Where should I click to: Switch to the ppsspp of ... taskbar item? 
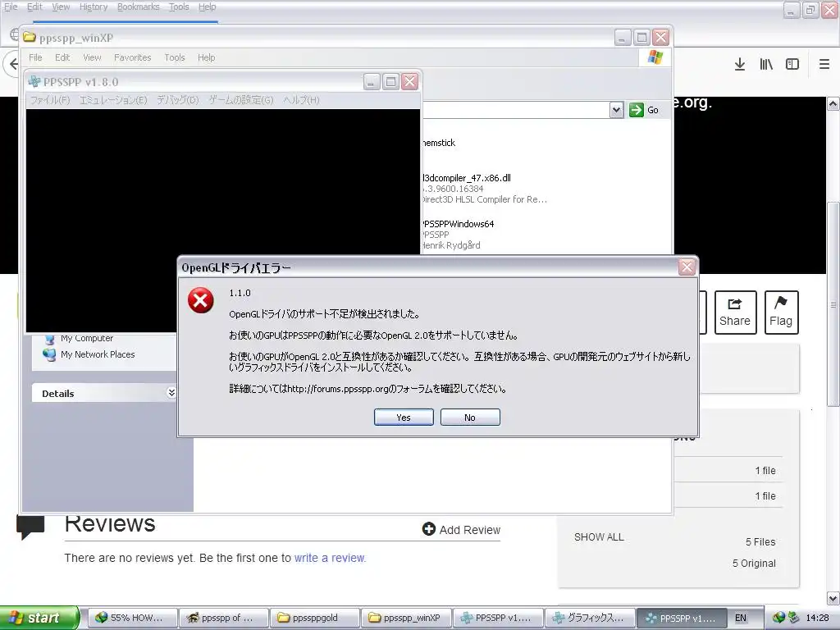coord(223,618)
